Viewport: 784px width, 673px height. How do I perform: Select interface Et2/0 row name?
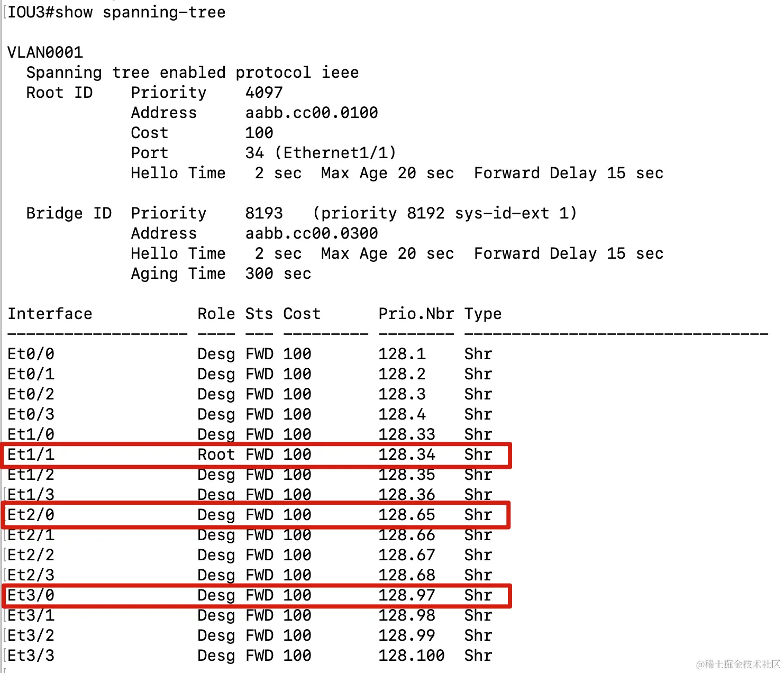31,515
